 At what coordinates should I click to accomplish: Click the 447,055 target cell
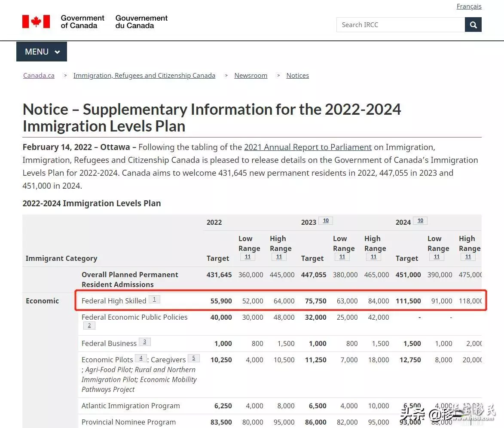click(x=313, y=275)
